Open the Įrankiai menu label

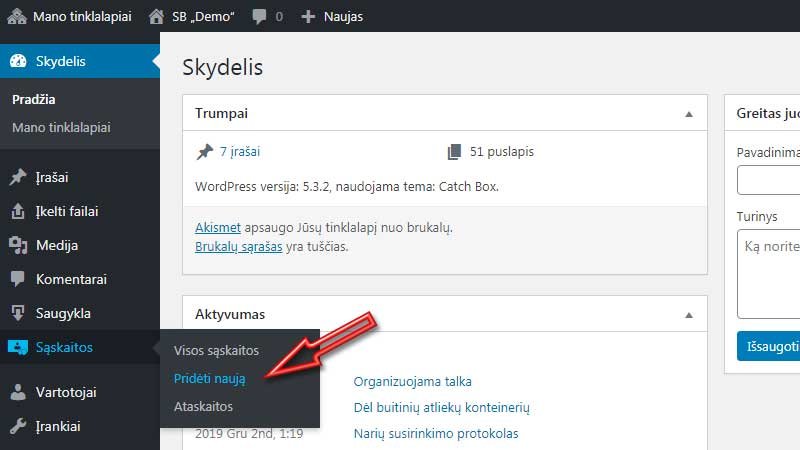point(58,426)
